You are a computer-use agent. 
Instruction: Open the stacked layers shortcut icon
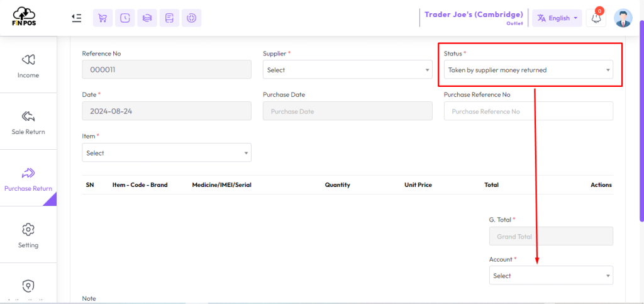click(147, 18)
